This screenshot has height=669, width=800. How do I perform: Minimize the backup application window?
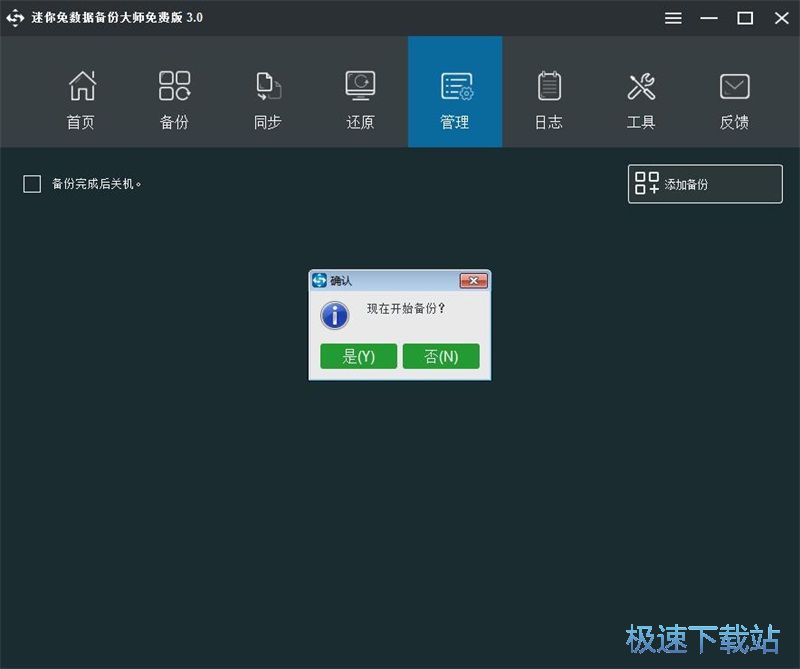click(x=709, y=18)
